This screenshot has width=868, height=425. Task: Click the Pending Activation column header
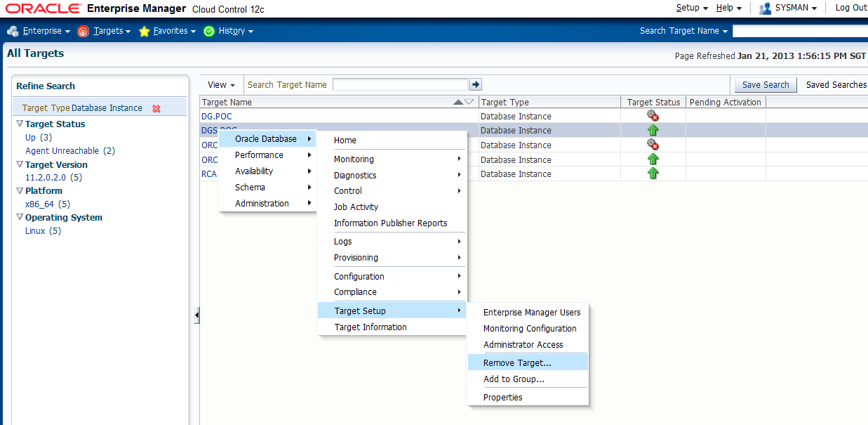(x=726, y=103)
